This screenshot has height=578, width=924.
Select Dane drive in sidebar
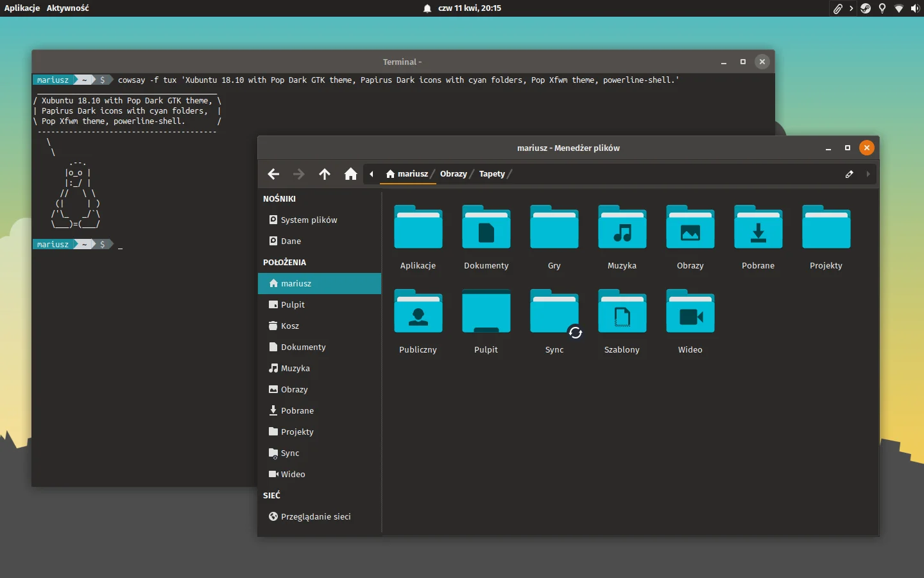320,241
